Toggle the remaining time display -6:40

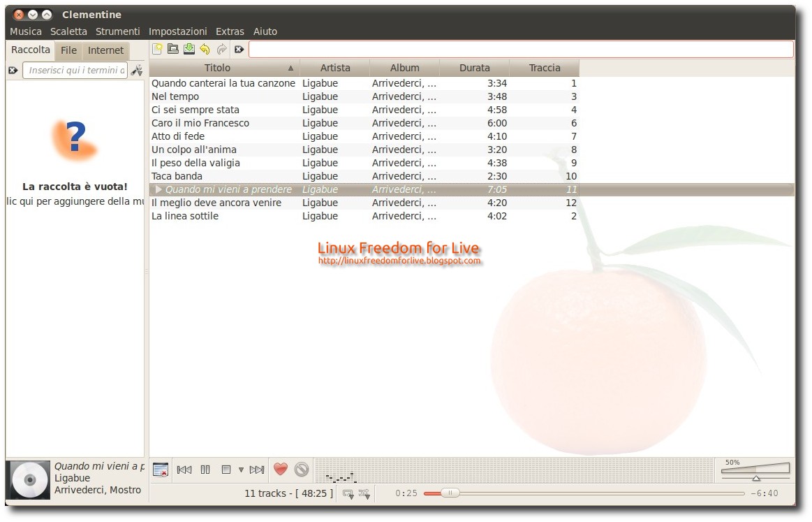(765, 493)
